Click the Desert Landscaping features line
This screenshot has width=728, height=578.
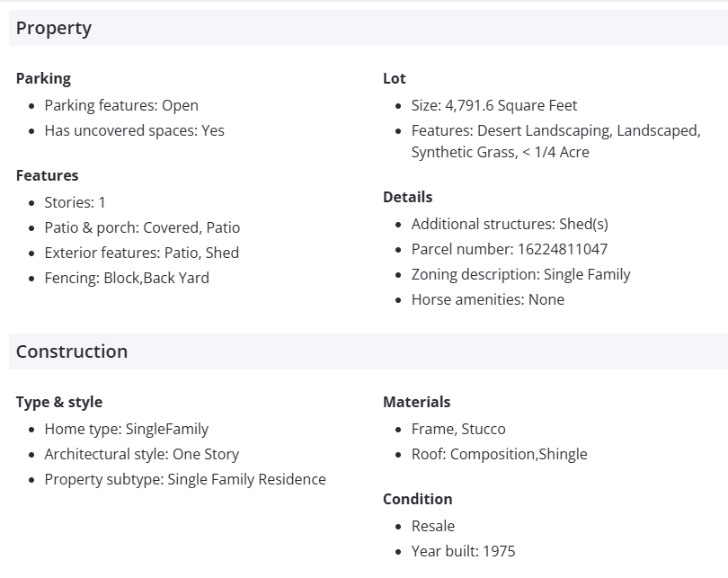[x=555, y=130]
